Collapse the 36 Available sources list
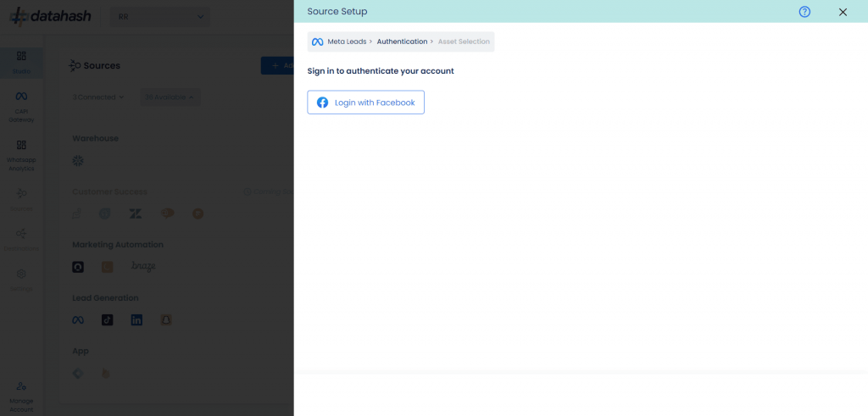The width and height of the screenshot is (868, 416). coord(170,97)
